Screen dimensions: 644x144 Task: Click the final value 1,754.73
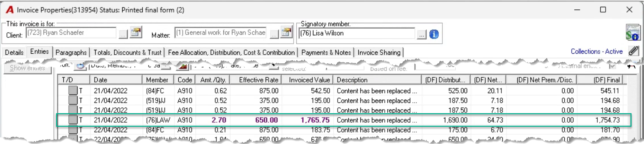pyautogui.click(x=607, y=120)
